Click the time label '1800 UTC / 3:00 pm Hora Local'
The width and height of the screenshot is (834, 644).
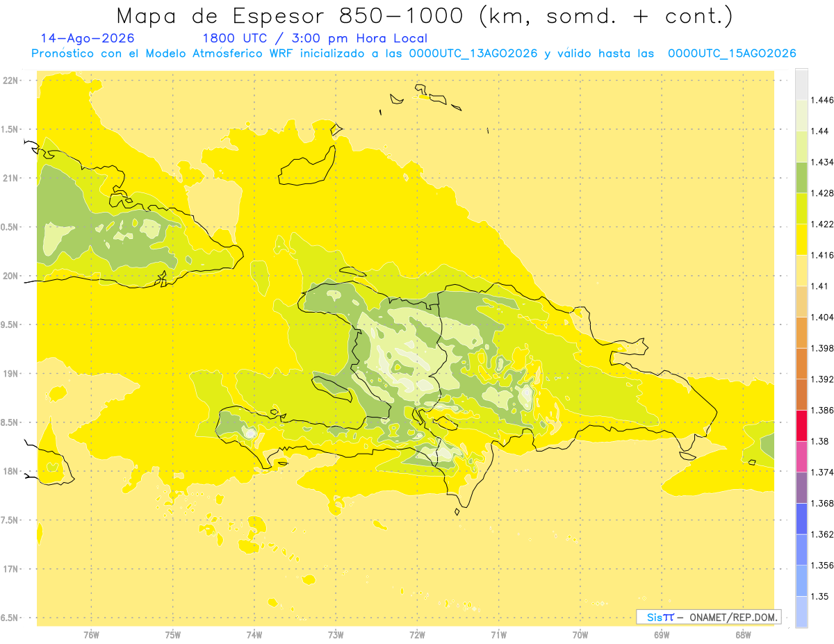(314, 39)
